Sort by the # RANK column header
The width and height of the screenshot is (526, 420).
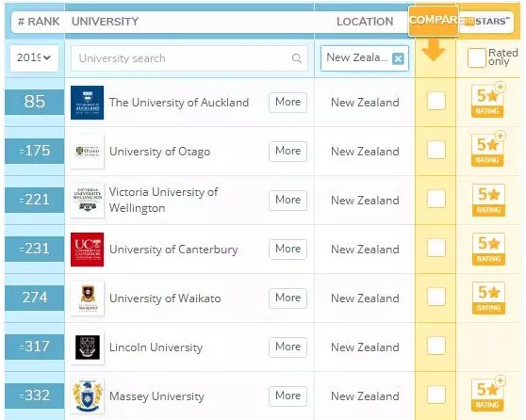(x=39, y=22)
